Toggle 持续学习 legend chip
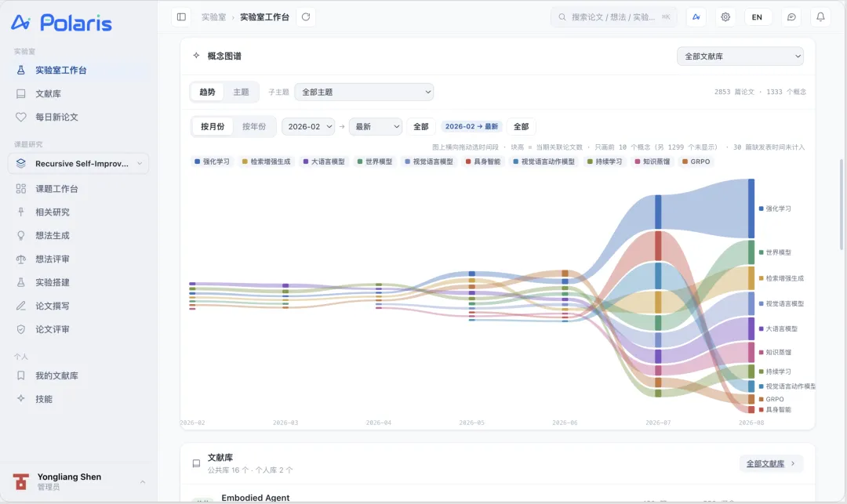 click(605, 161)
